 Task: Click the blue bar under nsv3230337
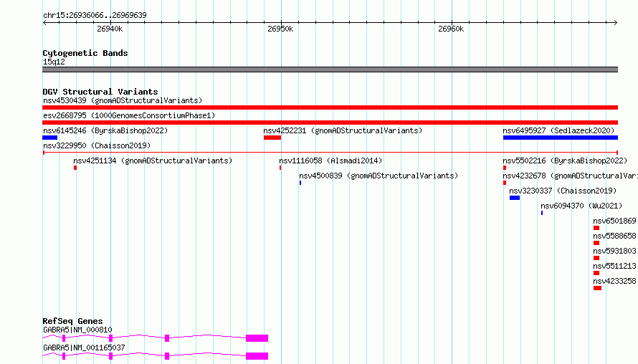515,198
